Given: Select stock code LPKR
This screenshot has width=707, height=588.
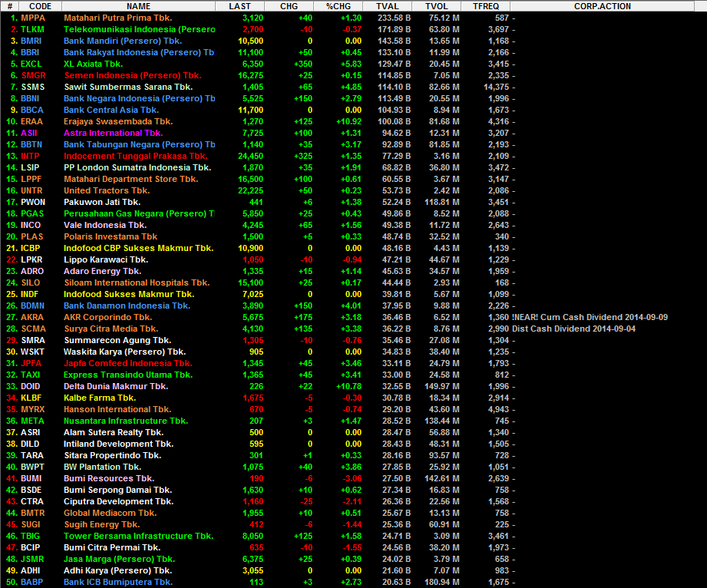Looking at the screenshot, I should coord(31,259).
